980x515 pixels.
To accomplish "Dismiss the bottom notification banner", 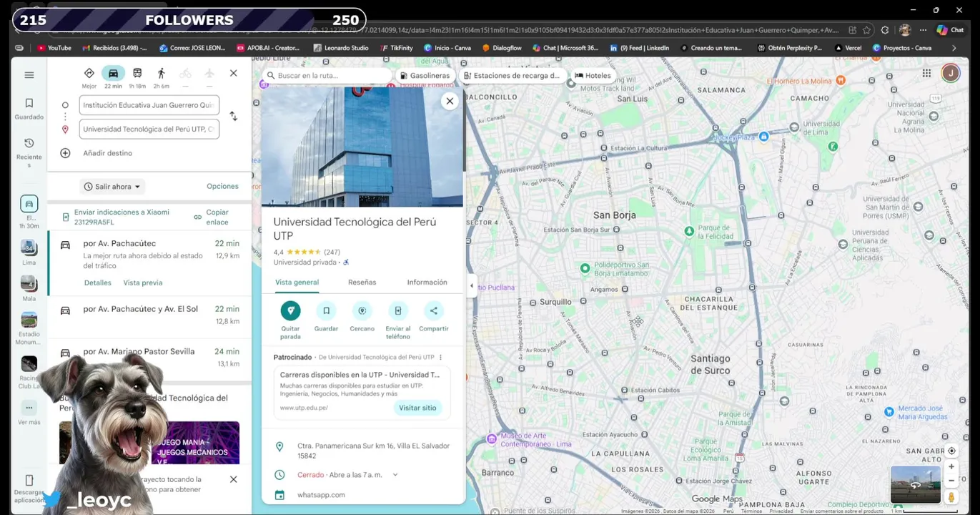I will [x=233, y=479].
